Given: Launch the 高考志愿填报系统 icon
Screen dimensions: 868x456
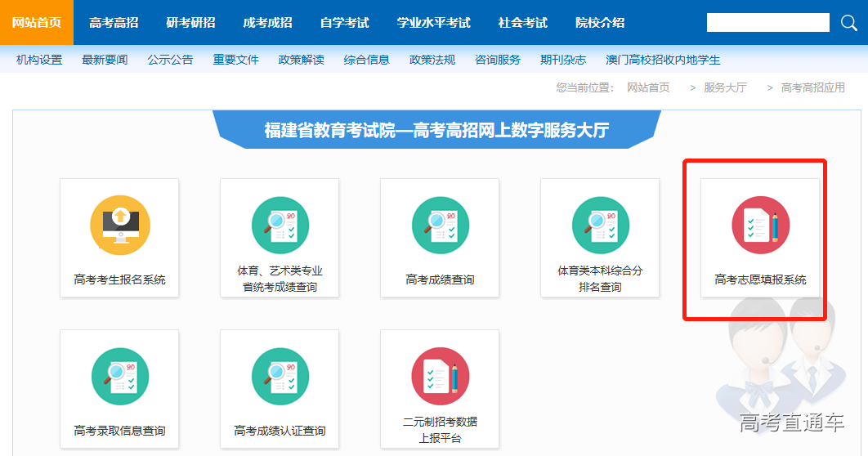Looking at the screenshot, I should [x=760, y=225].
